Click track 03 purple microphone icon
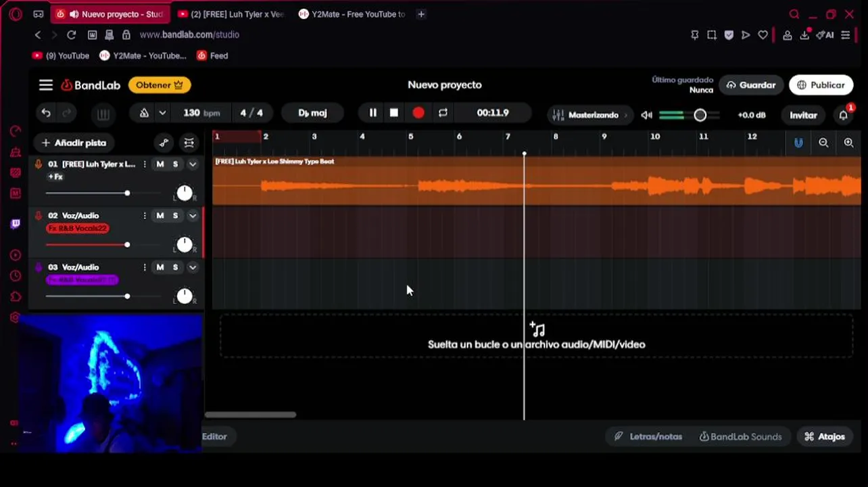 click(x=39, y=267)
